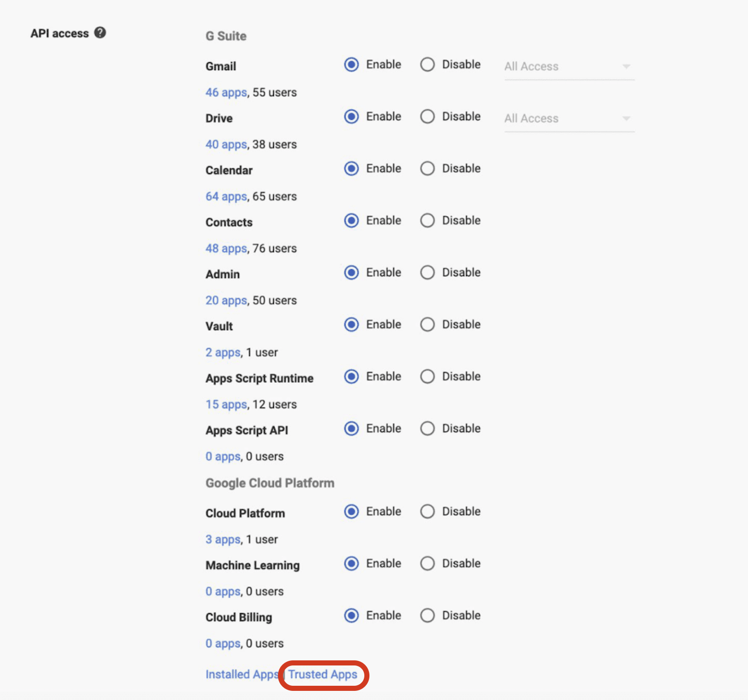Select Enable for Drive

tap(351, 116)
